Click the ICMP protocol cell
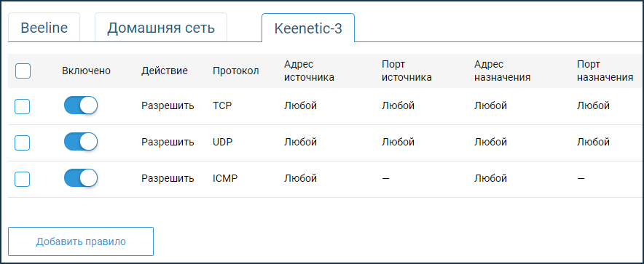Screen dimensions: 644x264 click(x=225, y=179)
